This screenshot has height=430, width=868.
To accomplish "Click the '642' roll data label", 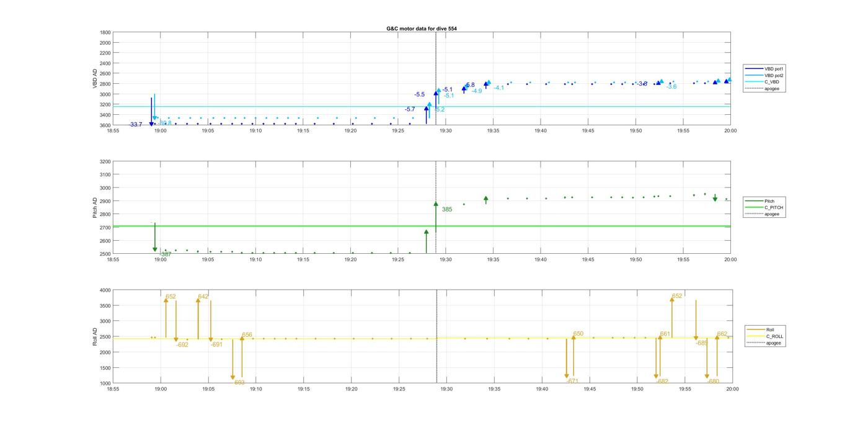I will click(203, 297).
